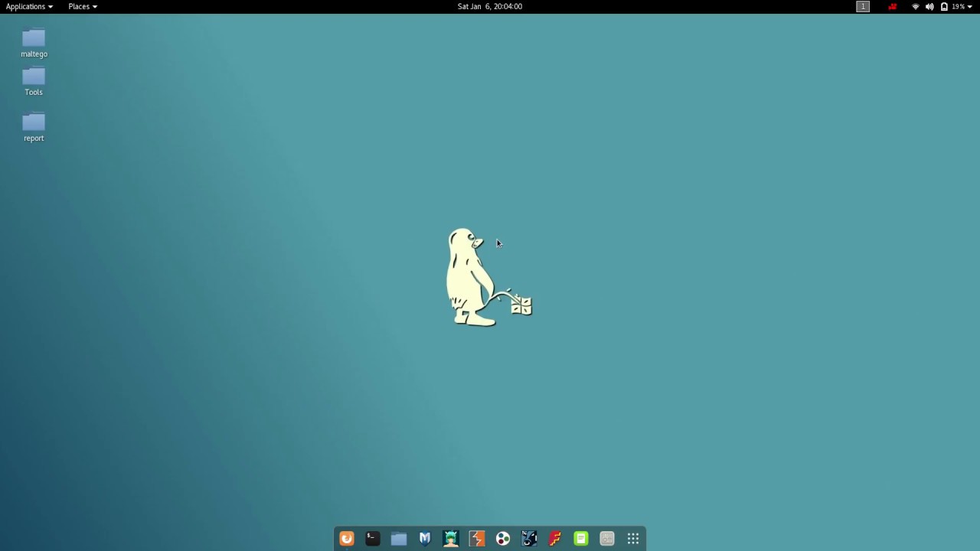Click the battery icon in top bar
980x551 pixels.
(944, 6)
